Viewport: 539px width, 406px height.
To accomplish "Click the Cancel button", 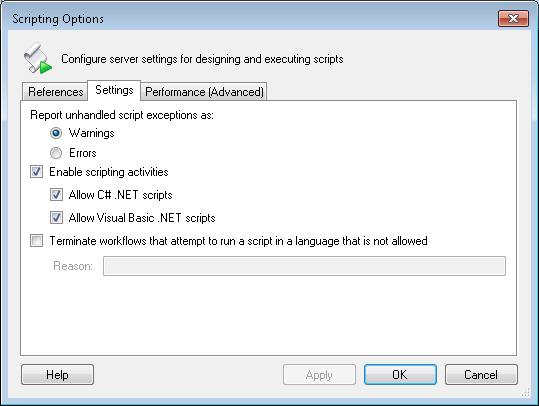I will click(481, 374).
